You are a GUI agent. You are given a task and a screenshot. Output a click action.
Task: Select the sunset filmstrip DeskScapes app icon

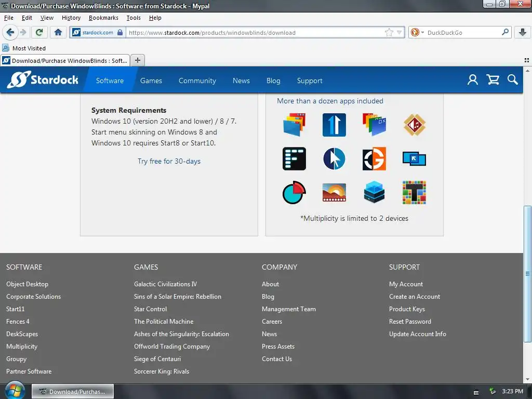click(334, 192)
